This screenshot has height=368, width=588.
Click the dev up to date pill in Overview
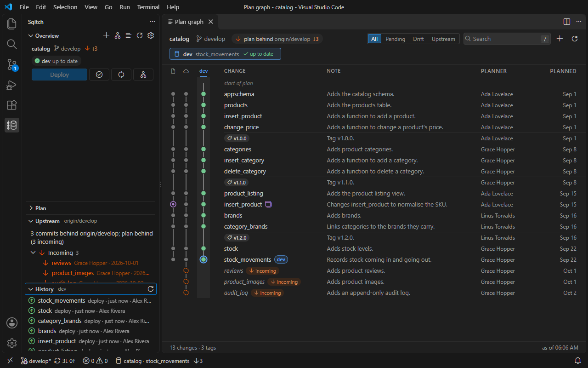57,61
